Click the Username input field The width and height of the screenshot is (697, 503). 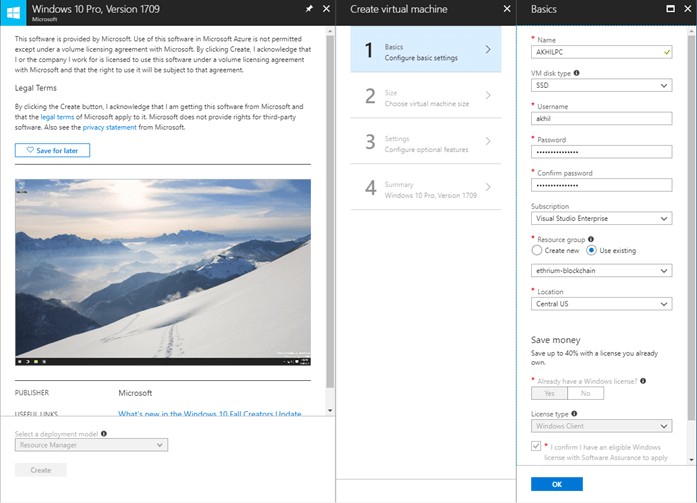click(601, 118)
